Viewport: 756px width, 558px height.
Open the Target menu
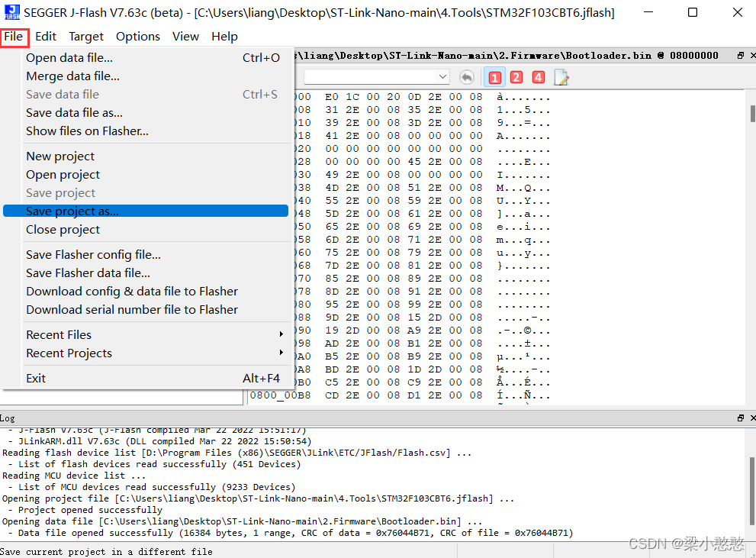pos(86,37)
